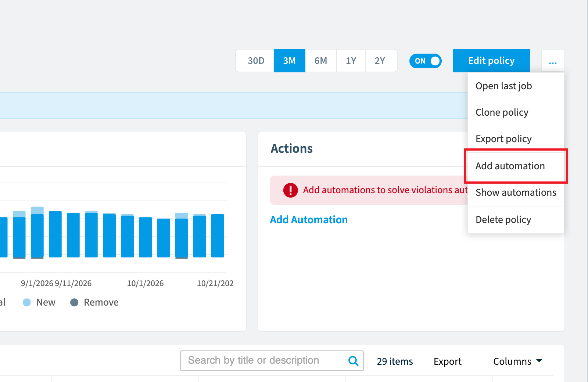Choose Delete policy from menu
This screenshot has height=382, width=588.
[x=516, y=220]
